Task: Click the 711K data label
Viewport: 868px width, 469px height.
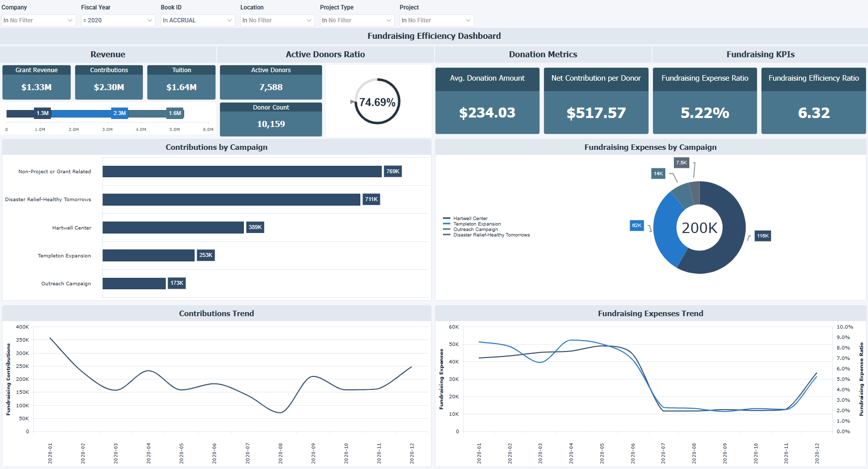Action: pyautogui.click(x=371, y=199)
